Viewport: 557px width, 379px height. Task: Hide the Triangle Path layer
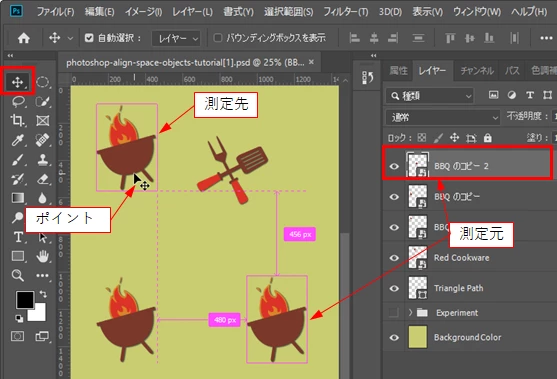(394, 288)
